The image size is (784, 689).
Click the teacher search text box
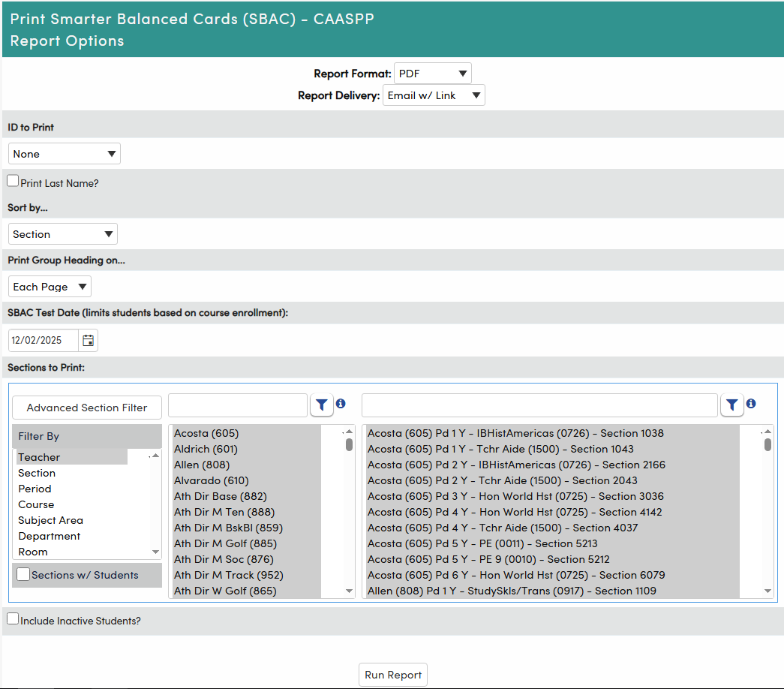(238, 405)
